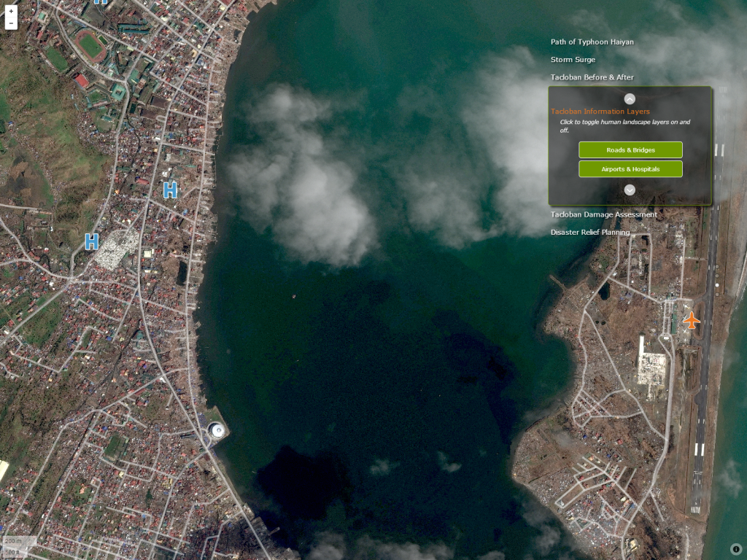Viewport: 747px width, 560px height.
Task: Open the Path of Typhoon Haiyan section
Action: (592, 42)
